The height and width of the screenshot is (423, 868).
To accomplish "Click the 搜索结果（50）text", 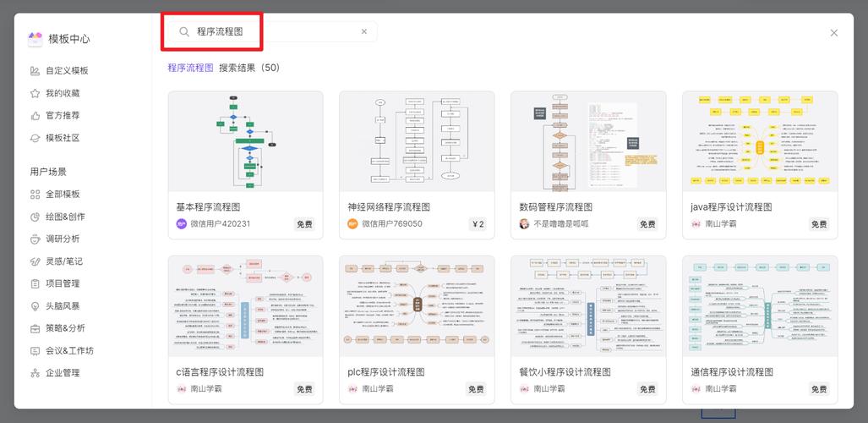I will (249, 68).
